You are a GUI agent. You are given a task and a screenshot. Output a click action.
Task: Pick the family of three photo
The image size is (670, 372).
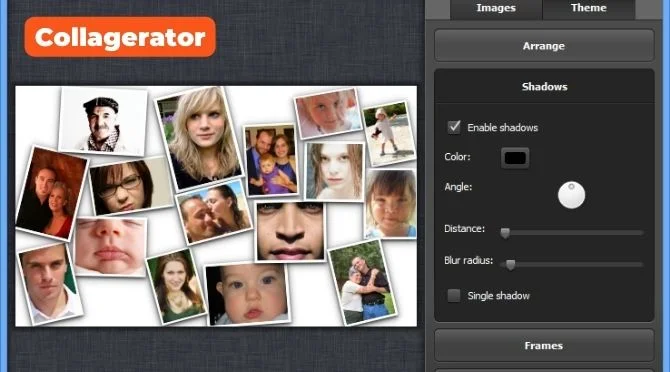click(271, 160)
